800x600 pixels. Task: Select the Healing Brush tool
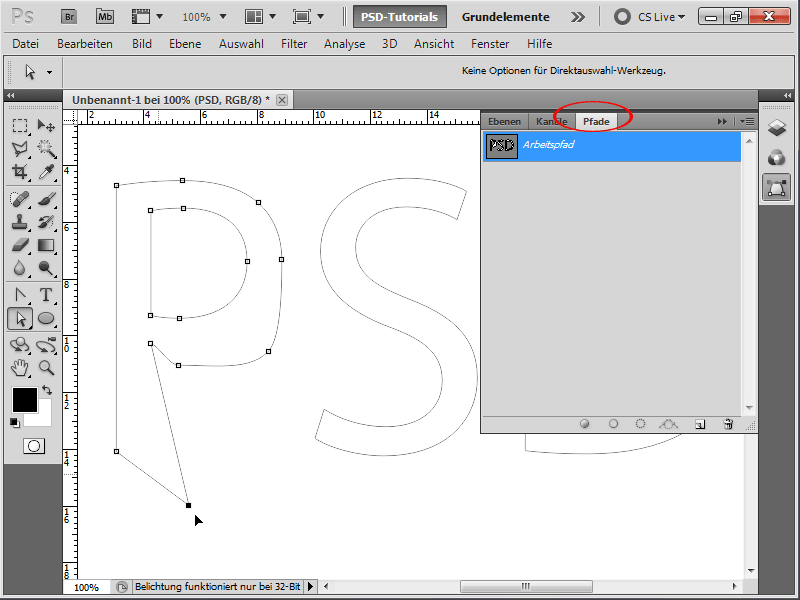point(20,199)
